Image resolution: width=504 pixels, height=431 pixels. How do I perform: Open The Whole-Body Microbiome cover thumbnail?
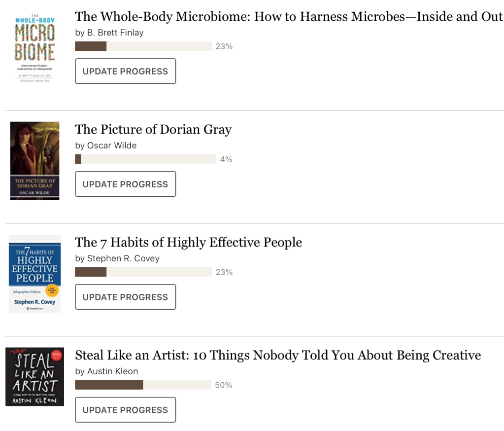coord(34,48)
